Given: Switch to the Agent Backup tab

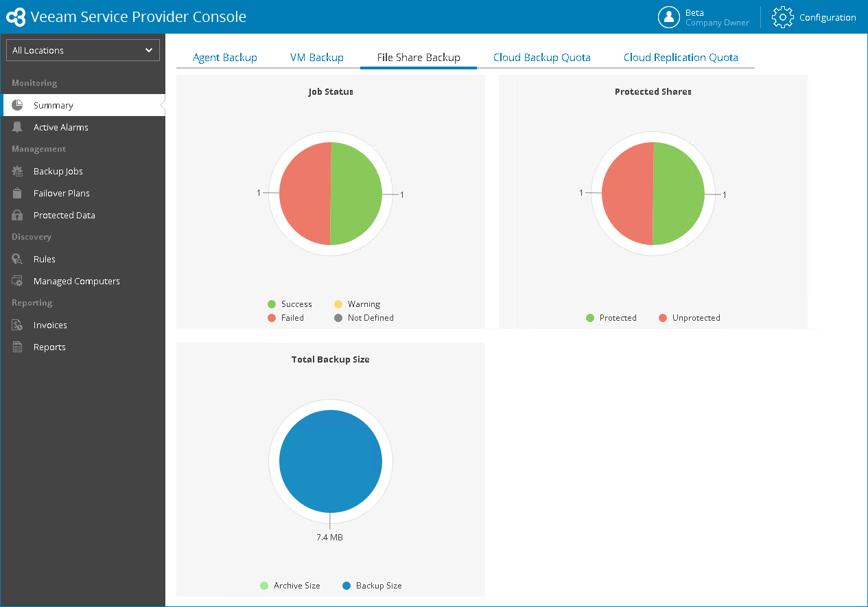Looking at the screenshot, I should click(x=225, y=58).
